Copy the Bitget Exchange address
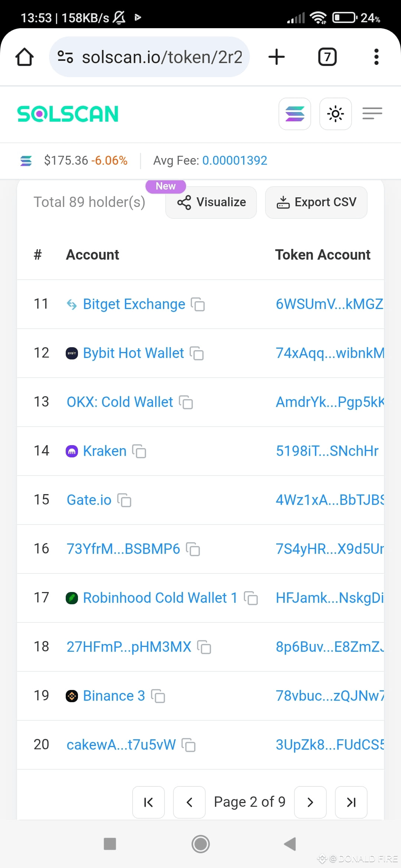 point(198,305)
